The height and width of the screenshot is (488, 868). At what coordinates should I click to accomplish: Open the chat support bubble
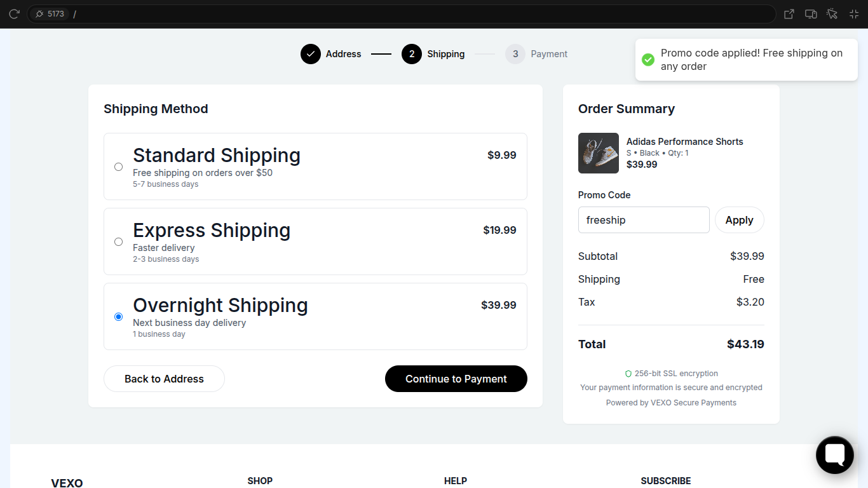coord(834,455)
